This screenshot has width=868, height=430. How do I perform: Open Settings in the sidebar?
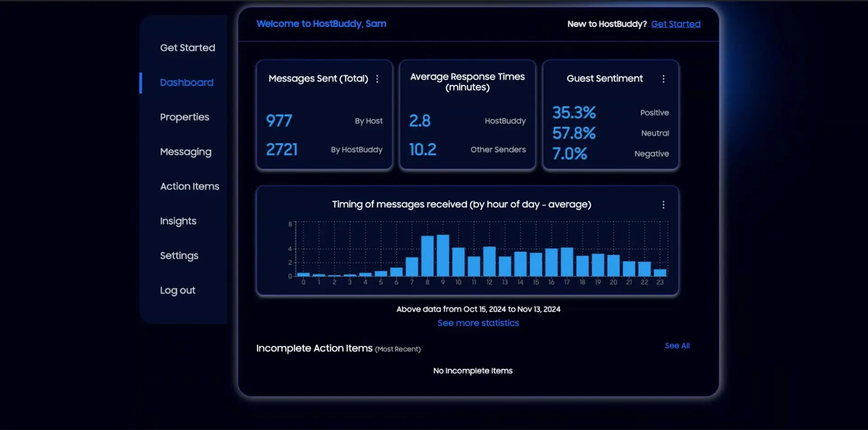point(179,256)
